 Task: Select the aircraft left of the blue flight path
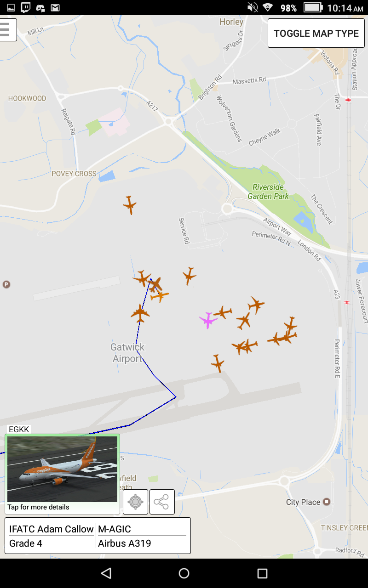coord(140,313)
